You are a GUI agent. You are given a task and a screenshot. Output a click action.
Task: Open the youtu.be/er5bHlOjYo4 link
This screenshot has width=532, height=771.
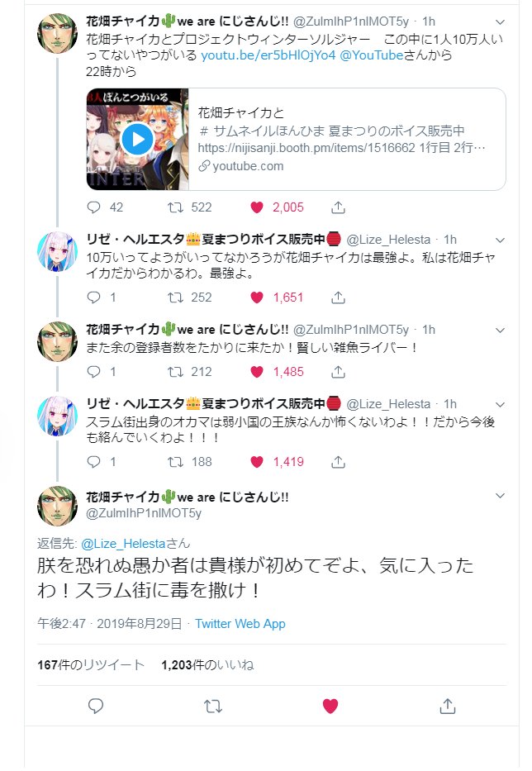[268, 55]
